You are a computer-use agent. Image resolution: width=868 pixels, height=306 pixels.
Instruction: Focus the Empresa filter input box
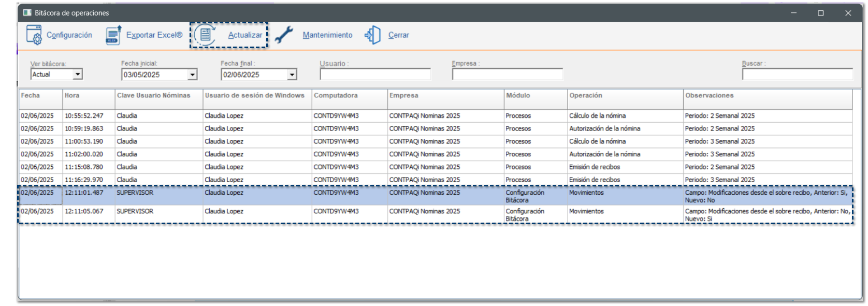coord(507,75)
